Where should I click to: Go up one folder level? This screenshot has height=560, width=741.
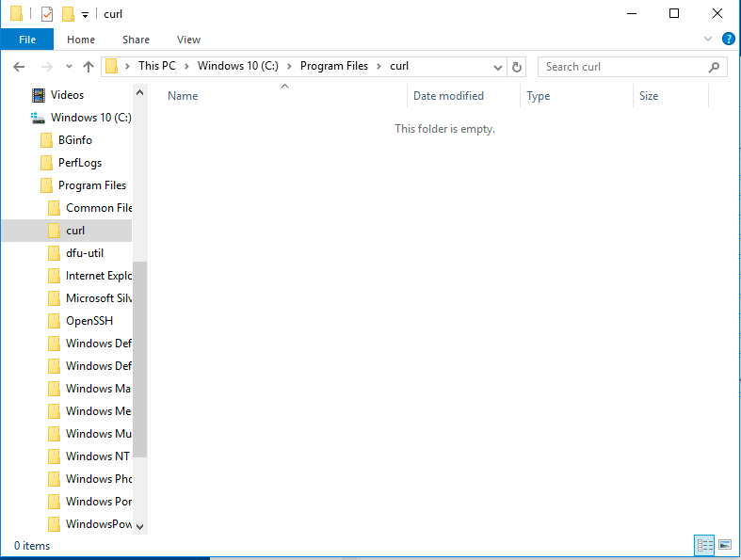[89, 67]
